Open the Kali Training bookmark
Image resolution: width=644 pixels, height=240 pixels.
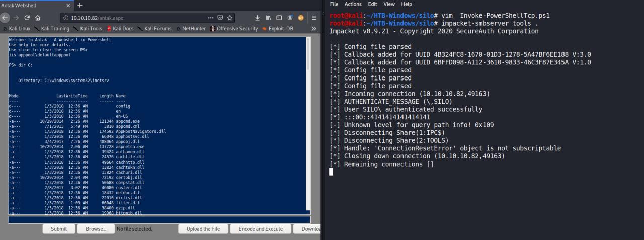52,29
